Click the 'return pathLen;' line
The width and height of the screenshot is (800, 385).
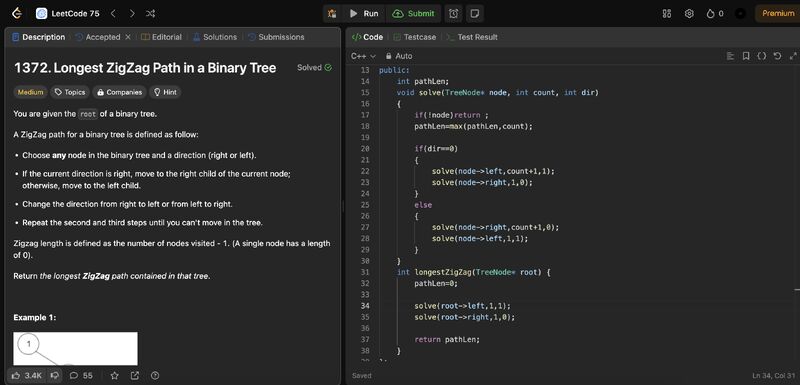coord(447,340)
